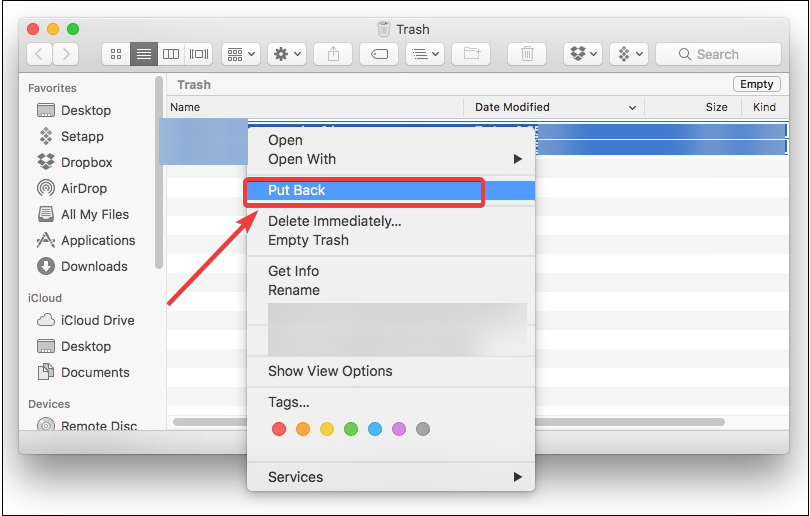Viewport: 810px width, 516px height.
Task: Open the Arrange items dropdown
Action: (x=240, y=54)
